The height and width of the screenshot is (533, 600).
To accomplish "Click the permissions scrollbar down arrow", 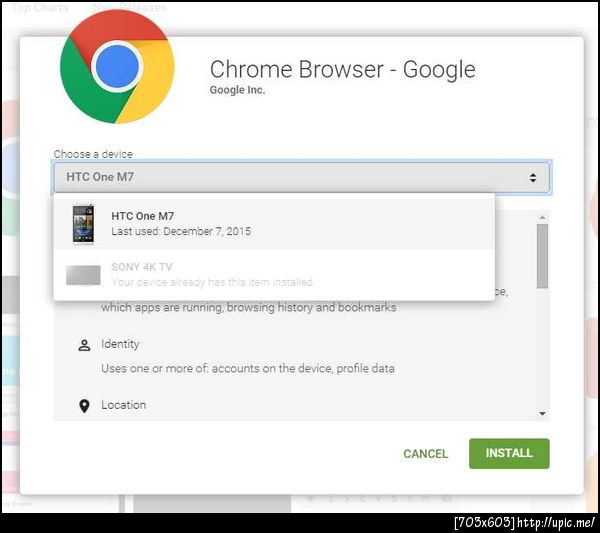I will click(542, 414).
